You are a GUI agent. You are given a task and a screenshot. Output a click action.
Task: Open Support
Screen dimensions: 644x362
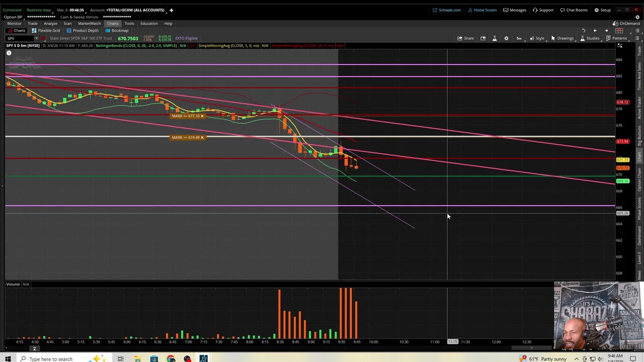tap(543, 10)
